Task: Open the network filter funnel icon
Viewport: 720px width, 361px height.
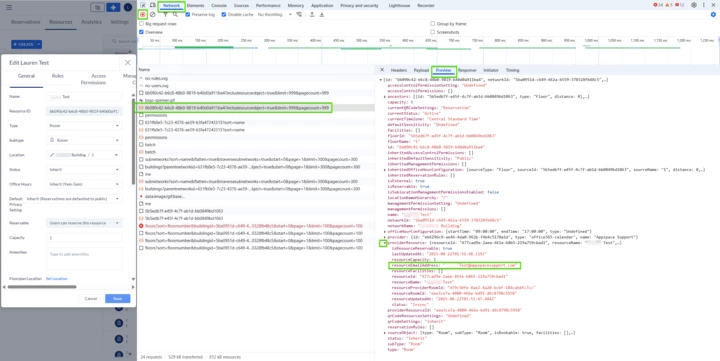Action: [165, 15]
